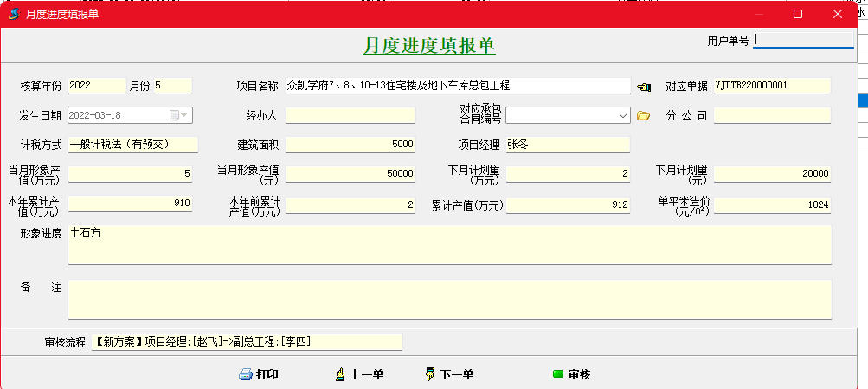Click the 备注 remarks text area

pos(449,299)
